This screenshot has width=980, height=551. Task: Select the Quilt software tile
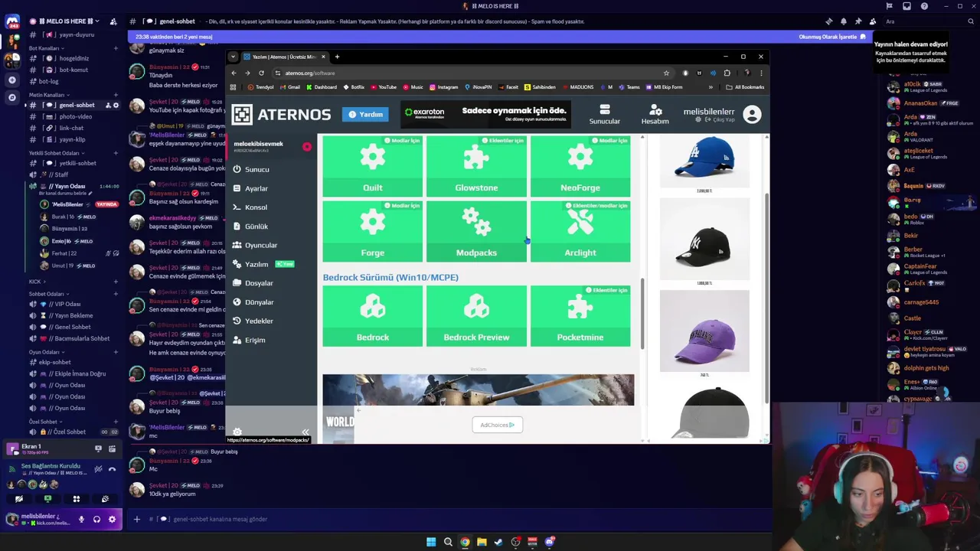373,166
